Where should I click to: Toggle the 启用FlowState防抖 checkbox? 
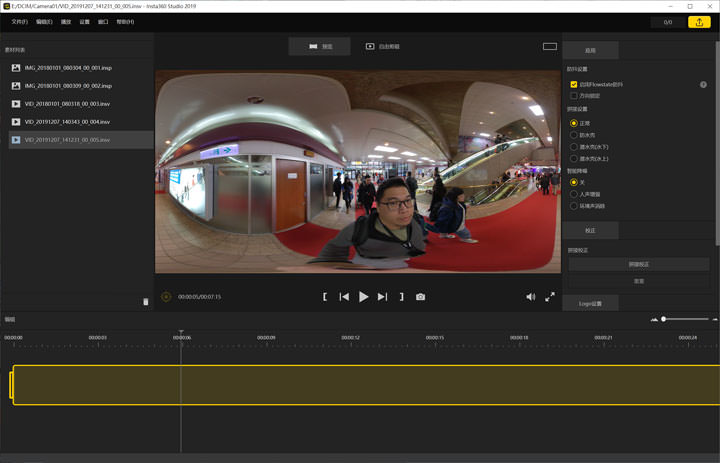574,85
